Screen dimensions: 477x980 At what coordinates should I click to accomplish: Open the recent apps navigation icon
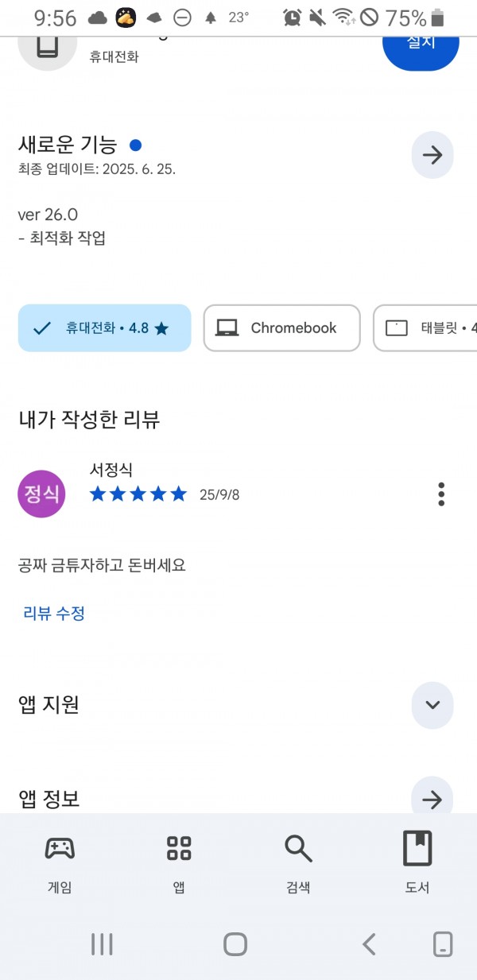(102, 944)
